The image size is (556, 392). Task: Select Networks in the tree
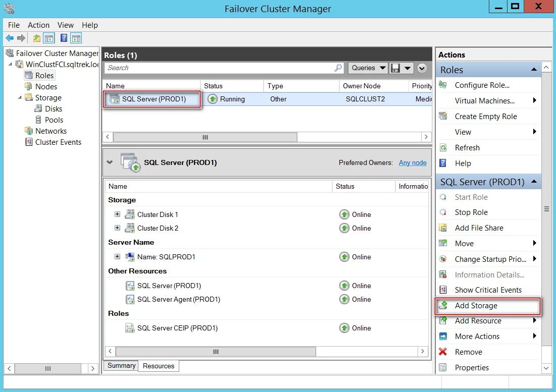coord(50,131)
